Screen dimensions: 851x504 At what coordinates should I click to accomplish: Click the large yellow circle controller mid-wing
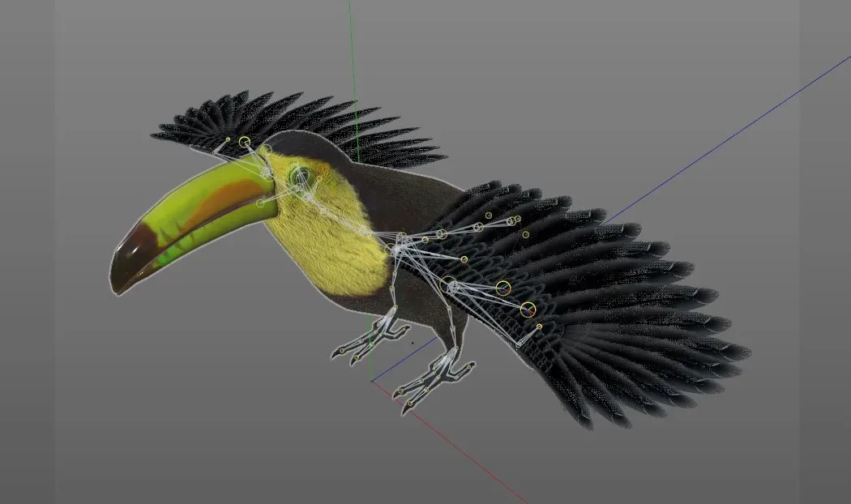tap(502, 287)
